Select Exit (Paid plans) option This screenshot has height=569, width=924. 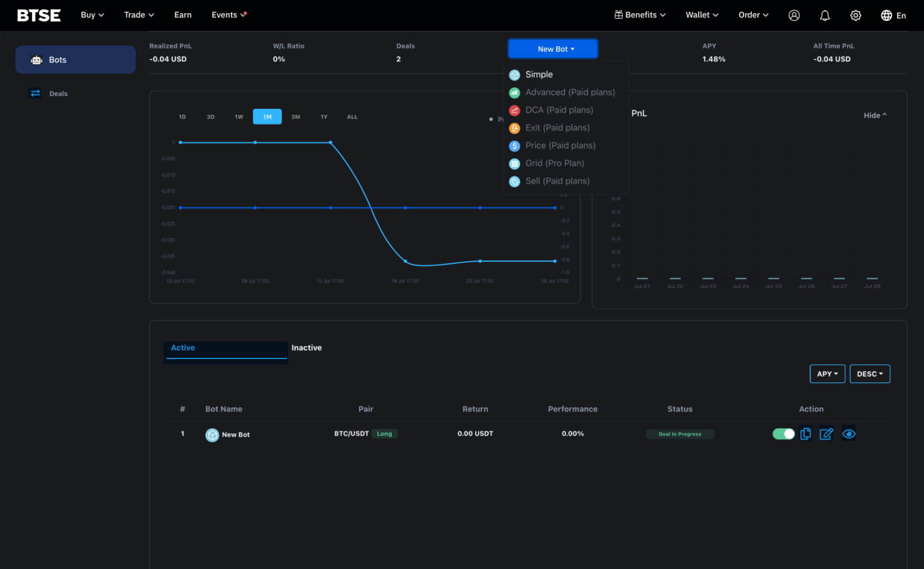pyautogui.click(x=558, y=128)
